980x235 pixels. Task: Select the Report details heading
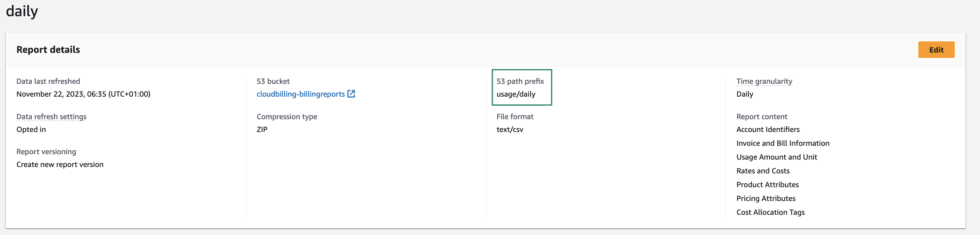pos(48,49)
